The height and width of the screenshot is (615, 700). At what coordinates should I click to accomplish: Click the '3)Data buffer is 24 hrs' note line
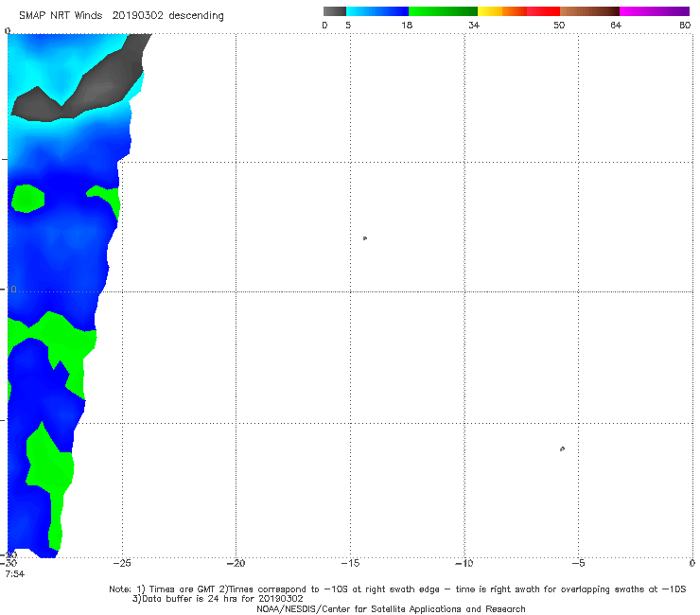click(x=218, y=599)
